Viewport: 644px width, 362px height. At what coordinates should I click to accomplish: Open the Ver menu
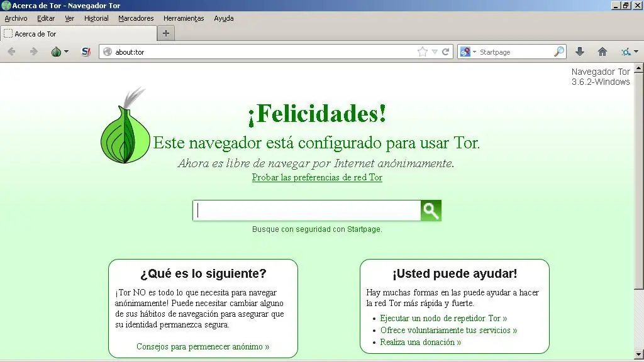[x=69, y=18]
